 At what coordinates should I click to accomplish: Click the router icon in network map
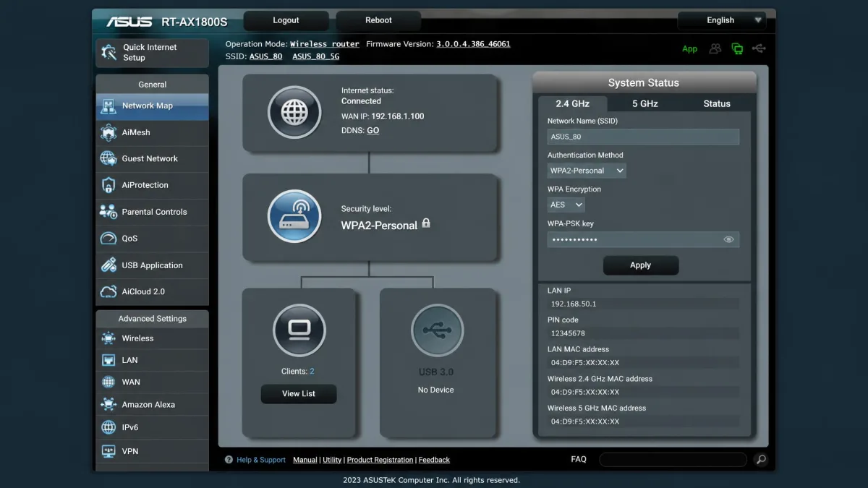click(294, 216)
